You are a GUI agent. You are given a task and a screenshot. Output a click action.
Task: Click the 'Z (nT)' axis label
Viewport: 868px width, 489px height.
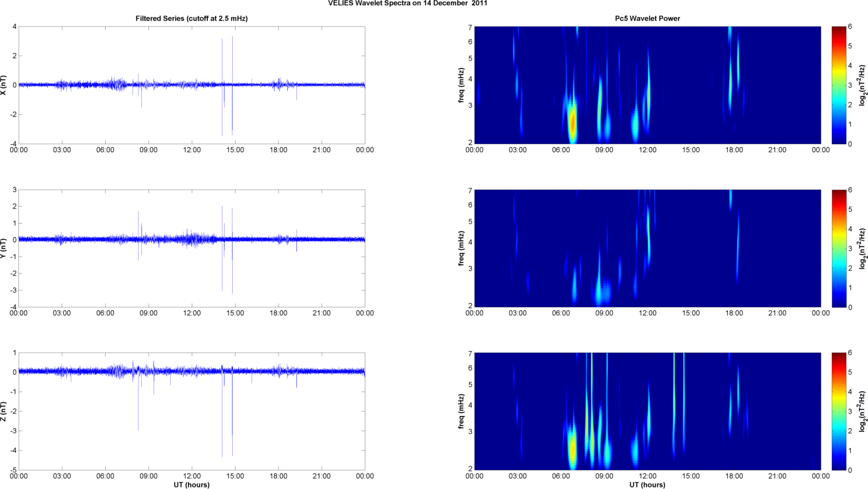click(x=4, y=411)
